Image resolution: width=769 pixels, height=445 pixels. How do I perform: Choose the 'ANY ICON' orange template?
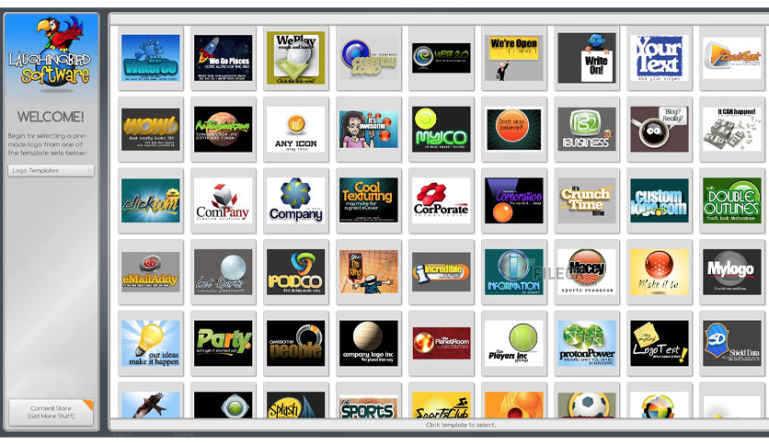coord(295,129)
